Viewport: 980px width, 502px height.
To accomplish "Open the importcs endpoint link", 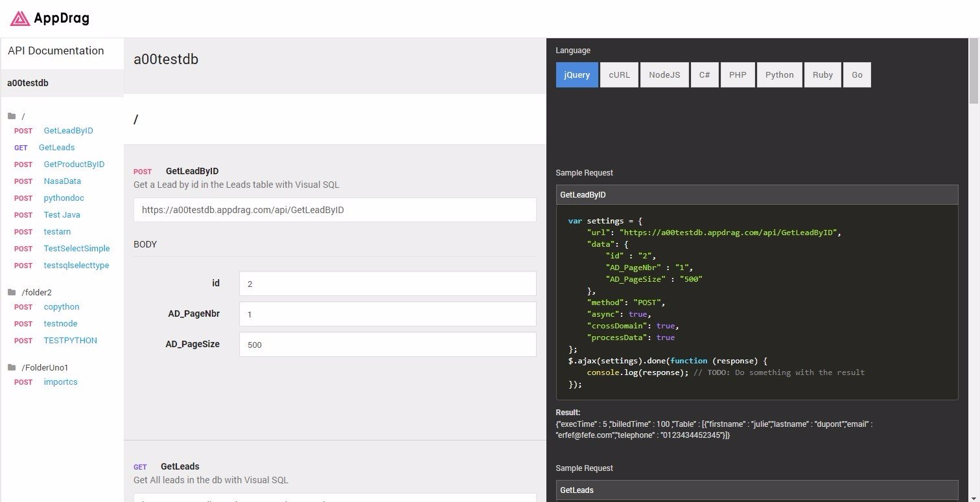I will (60, 382).
